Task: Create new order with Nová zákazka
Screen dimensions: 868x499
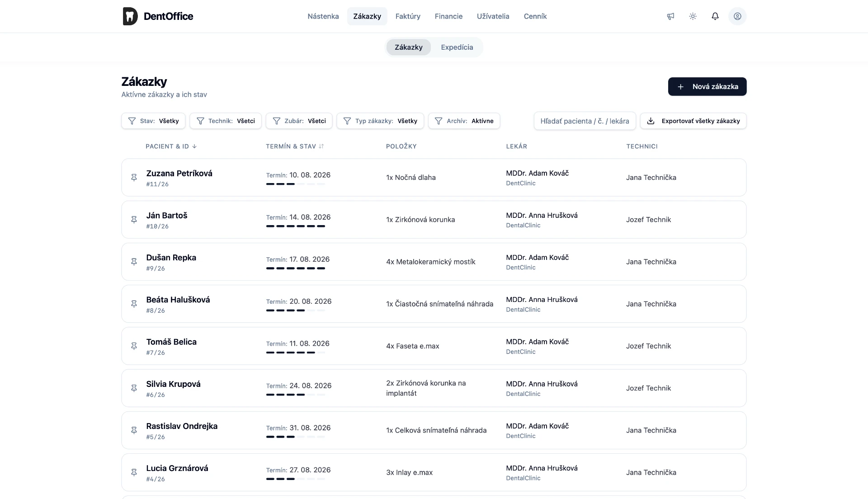Action: click(x=707, y=87)
